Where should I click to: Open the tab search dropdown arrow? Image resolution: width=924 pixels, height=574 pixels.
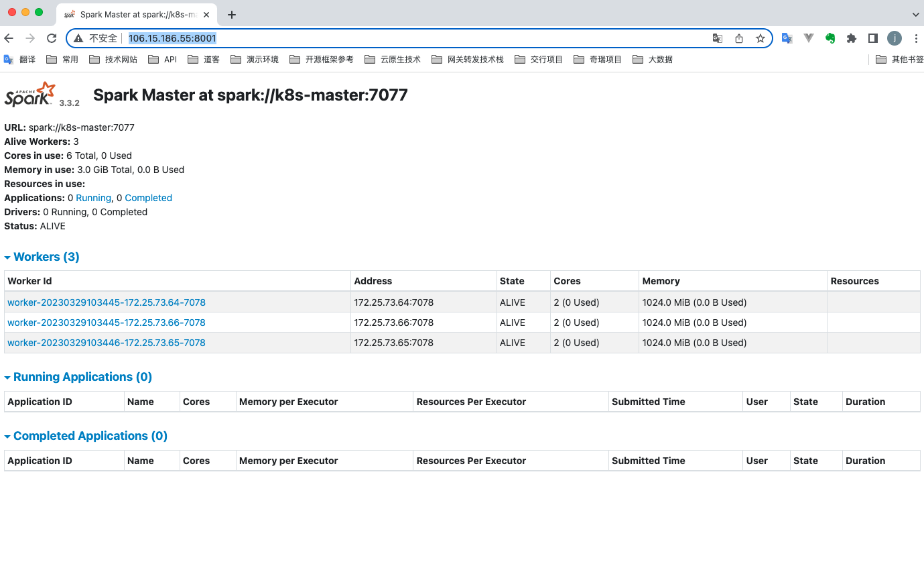[x=916, y=14]
